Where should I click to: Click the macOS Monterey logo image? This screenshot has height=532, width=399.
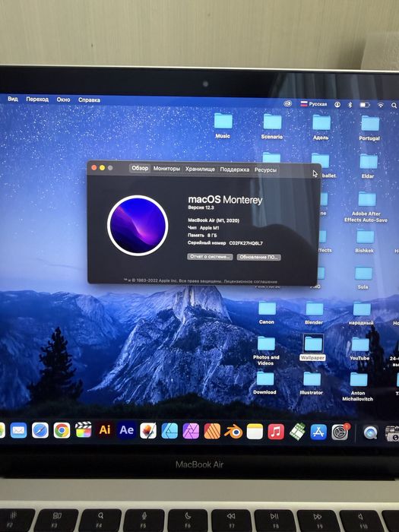click(x=138, y=226)
